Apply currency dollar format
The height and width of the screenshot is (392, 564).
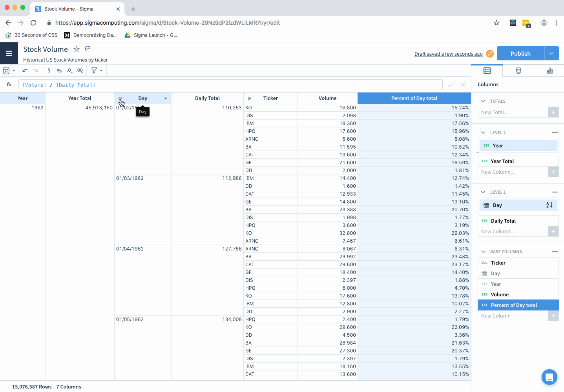click(49, 71)
